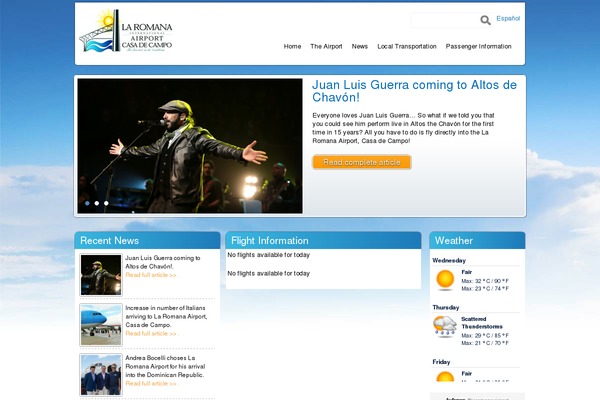Click the Read complete article button
This screenshot has height=400, width=600.
point(362,162)
